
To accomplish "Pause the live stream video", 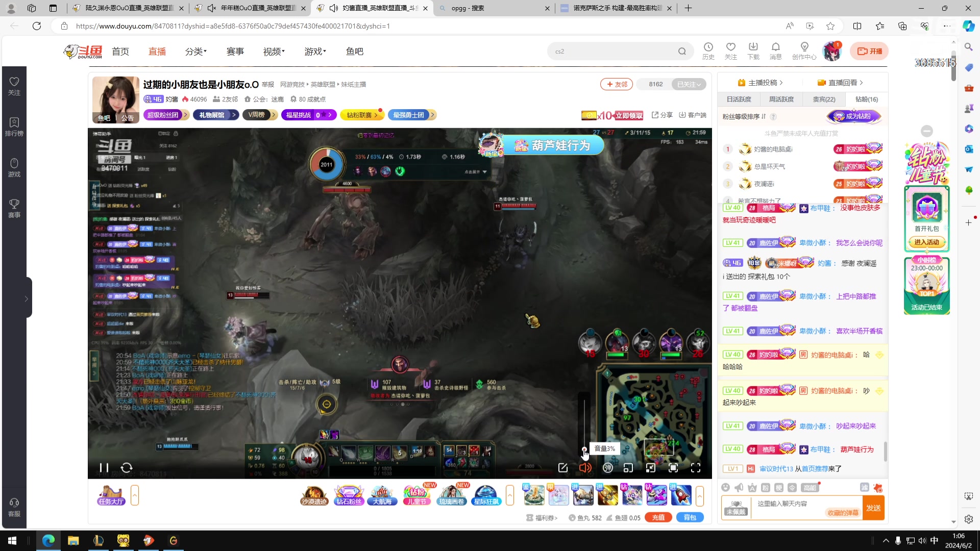I will [x=104, y=467].
